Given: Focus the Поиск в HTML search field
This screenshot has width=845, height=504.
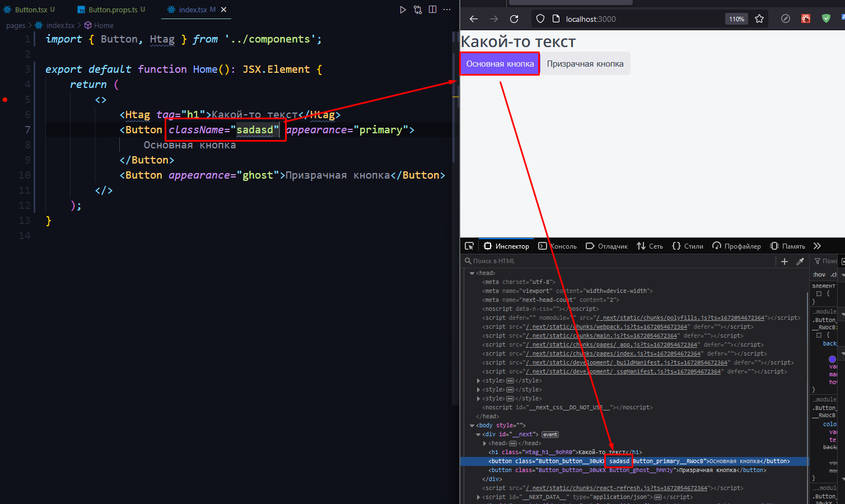Looking at the screenshot, I should tap(619, 262).
